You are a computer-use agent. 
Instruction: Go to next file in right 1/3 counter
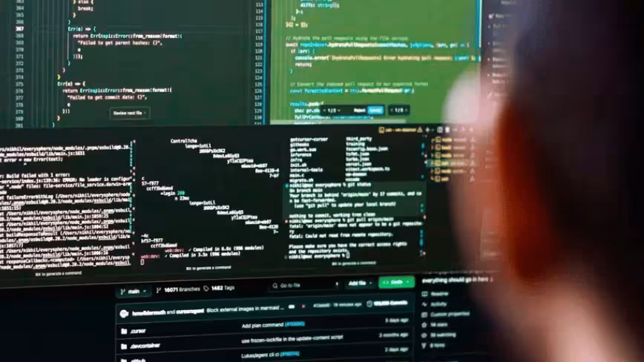tap(406, 110)
